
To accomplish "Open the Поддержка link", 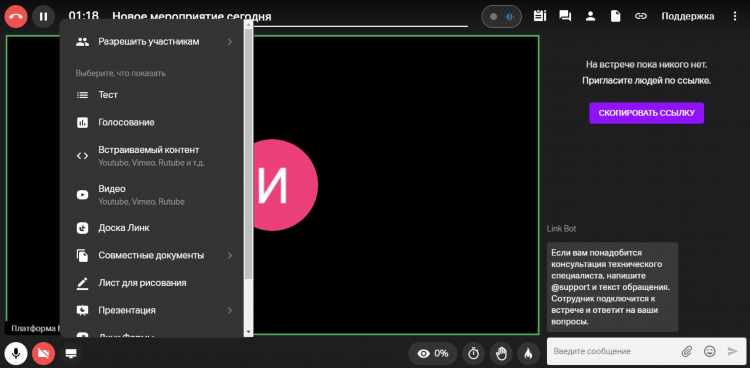I will coord(688,16).
